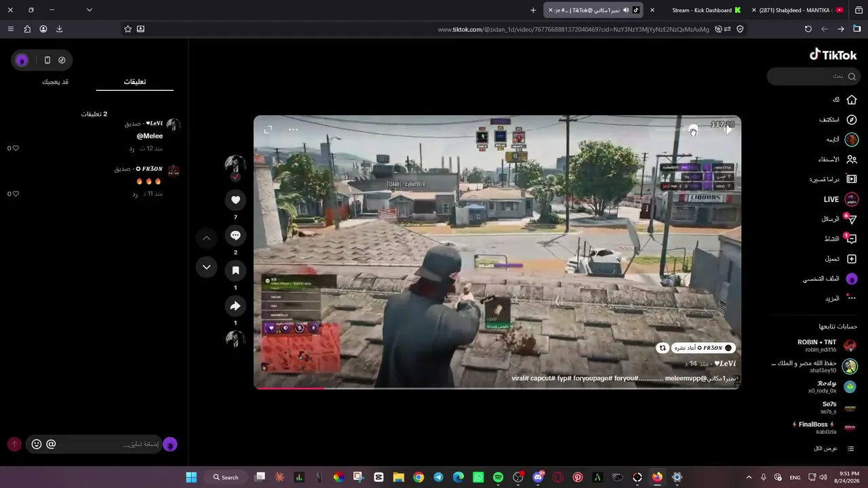Open the browser extensions puzzle icon

point(27,29)
